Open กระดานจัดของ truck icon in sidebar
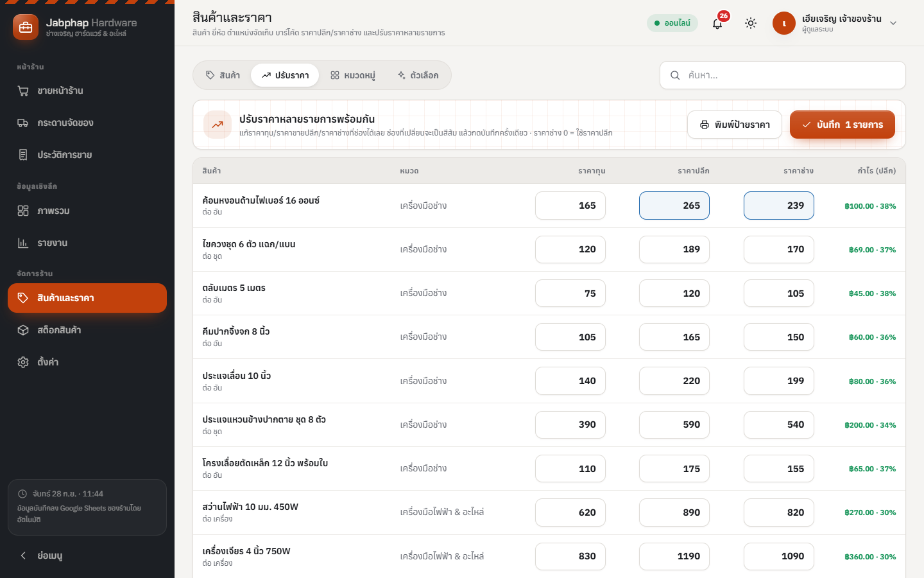 [23, 123]
